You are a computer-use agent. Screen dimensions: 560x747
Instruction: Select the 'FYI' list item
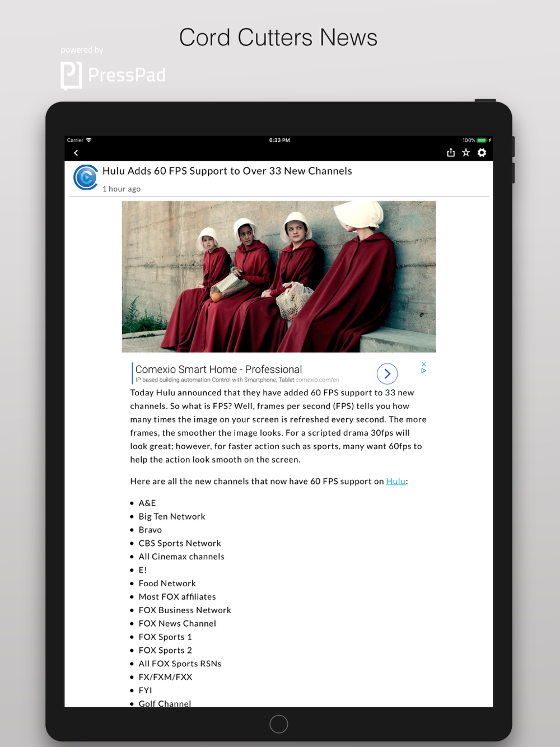146,690
